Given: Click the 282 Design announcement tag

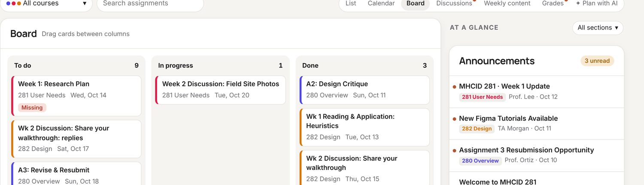Looking at the screenshot, I should tap(477, 129).
